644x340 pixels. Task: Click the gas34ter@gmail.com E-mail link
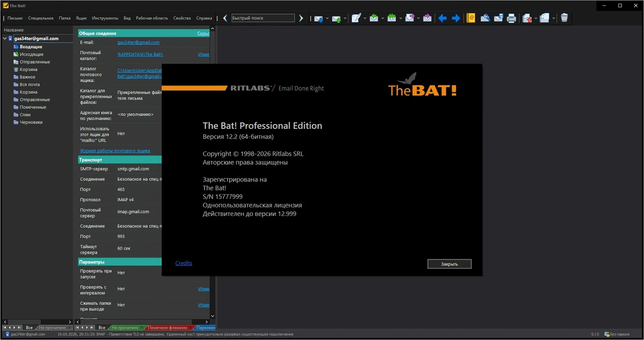tap(138, 42)
